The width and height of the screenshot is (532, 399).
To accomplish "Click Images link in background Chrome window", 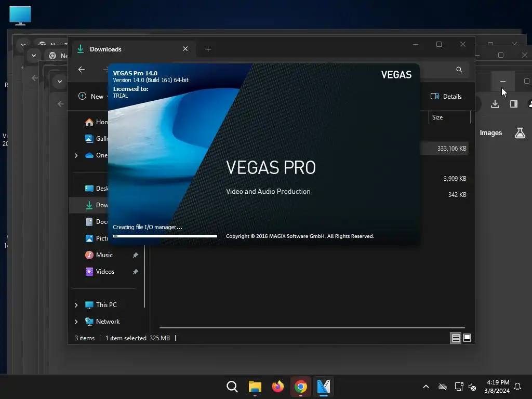I will (491, 132).
